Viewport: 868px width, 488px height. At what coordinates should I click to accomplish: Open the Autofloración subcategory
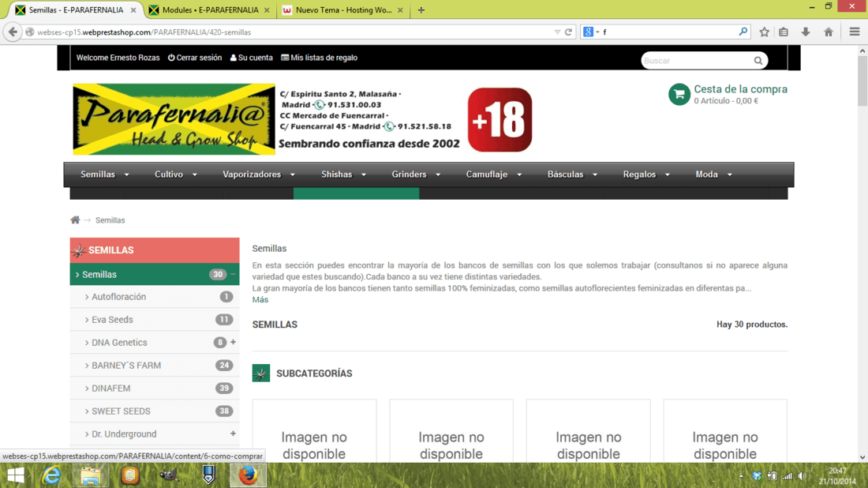(x=119, y=297)
